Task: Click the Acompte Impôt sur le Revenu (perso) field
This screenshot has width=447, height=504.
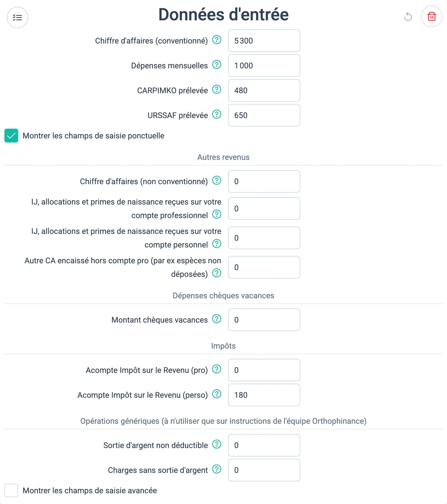Action: [264, 395]
